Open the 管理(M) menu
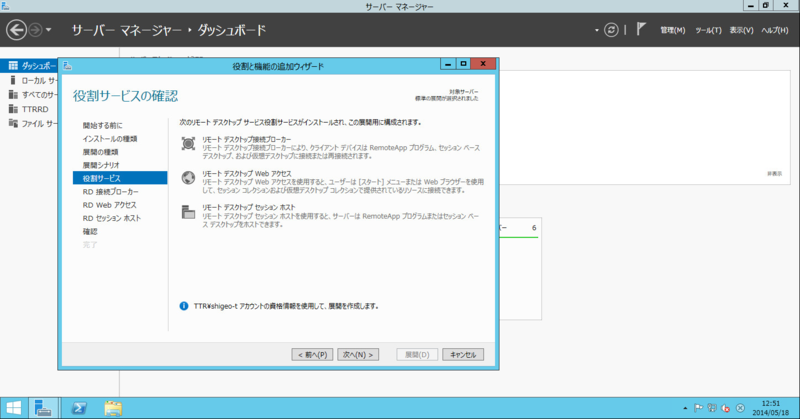Viewport: 800px width, 419px height. click(672, 30)
